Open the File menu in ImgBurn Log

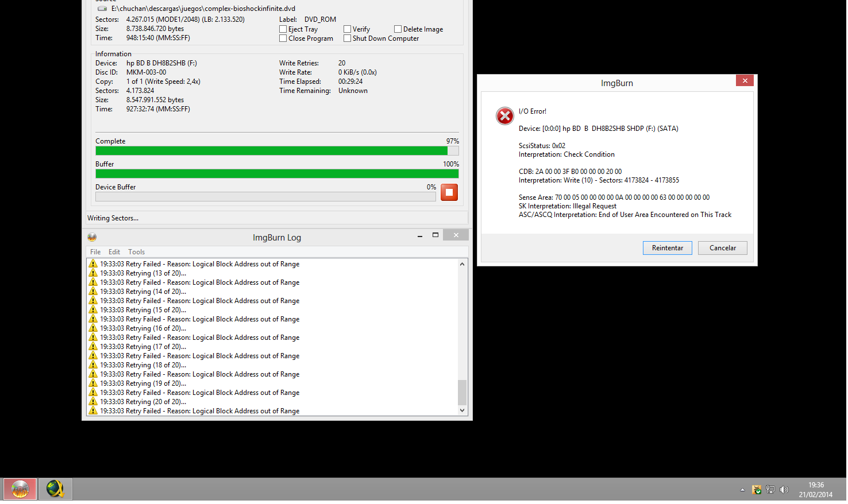(x=95, y=252)
